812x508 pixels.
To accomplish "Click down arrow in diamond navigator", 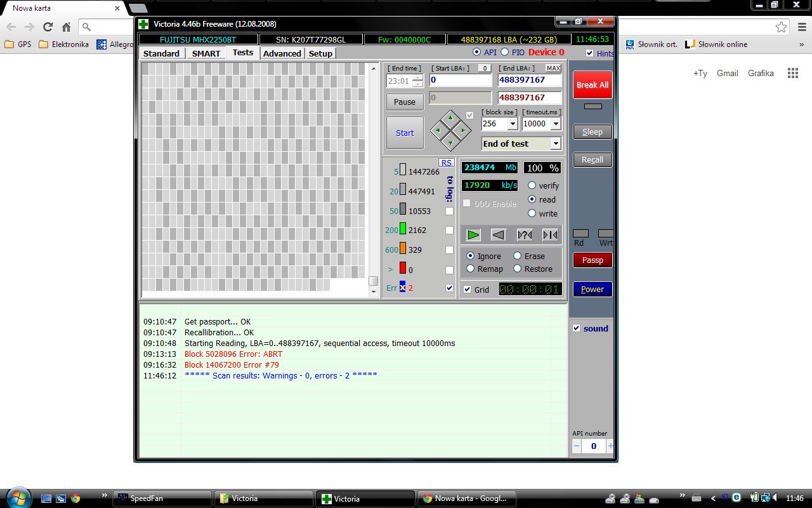I will pos(450,143).
